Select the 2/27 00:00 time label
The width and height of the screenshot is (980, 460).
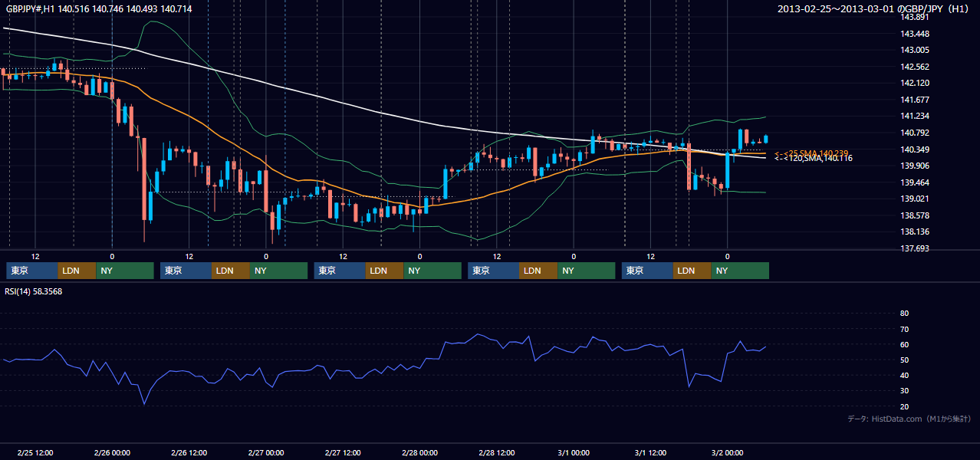(265, 452)
